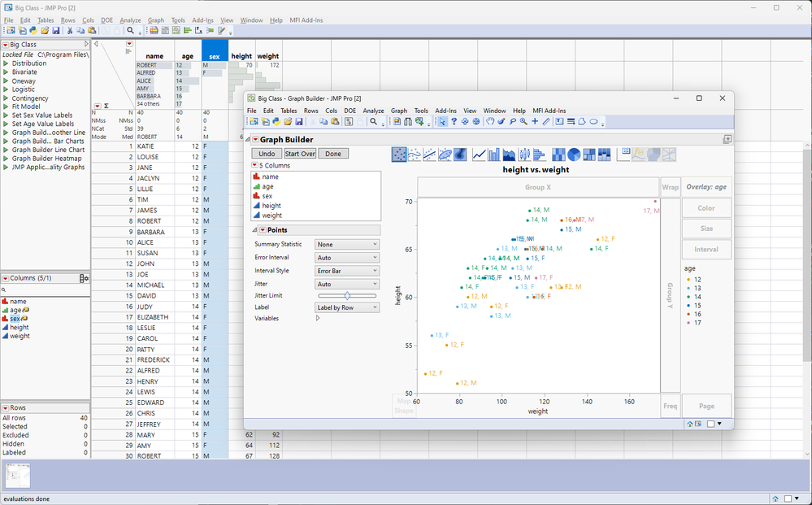Open the Graph Builder red triangle menu
This screenshot has height=505, width=812.
(x=254, y=140)
